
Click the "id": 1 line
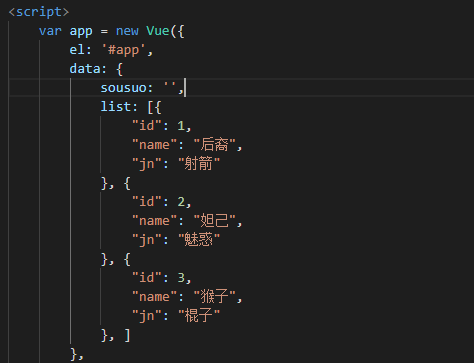161,126
